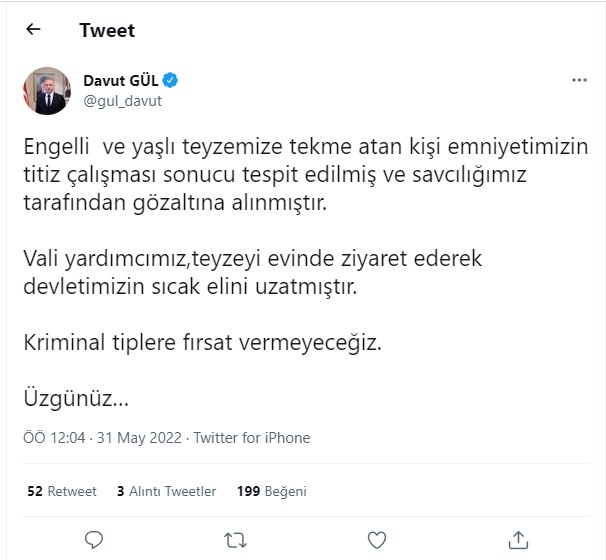Click the Üzgünüz… line of tweet

click(x=76, y=399)
